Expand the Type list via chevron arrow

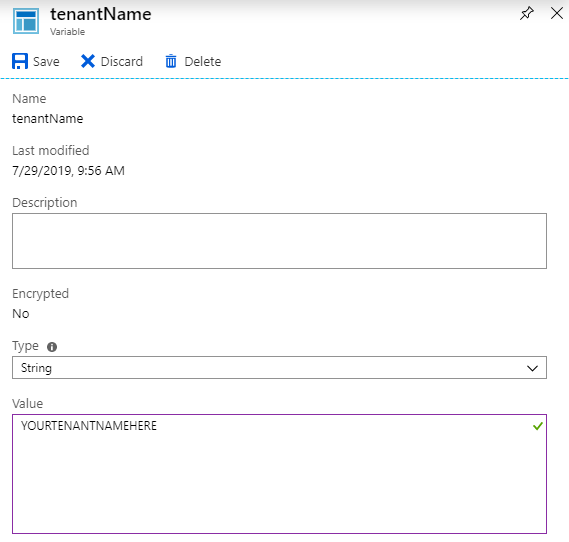(x=532, y=368)
